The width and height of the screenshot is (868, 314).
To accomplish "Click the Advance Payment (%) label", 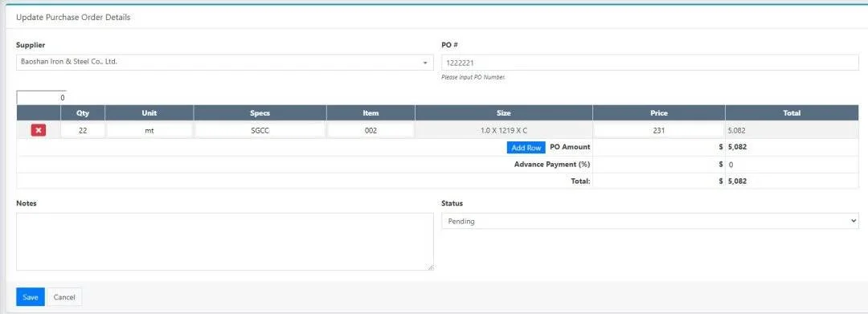I will (552, 164).
